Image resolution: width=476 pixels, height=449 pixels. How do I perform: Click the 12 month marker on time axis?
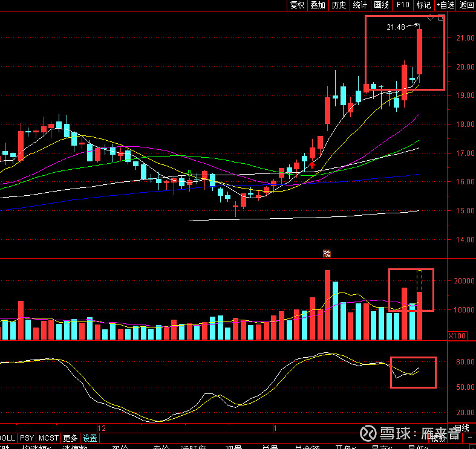[102, 428]
